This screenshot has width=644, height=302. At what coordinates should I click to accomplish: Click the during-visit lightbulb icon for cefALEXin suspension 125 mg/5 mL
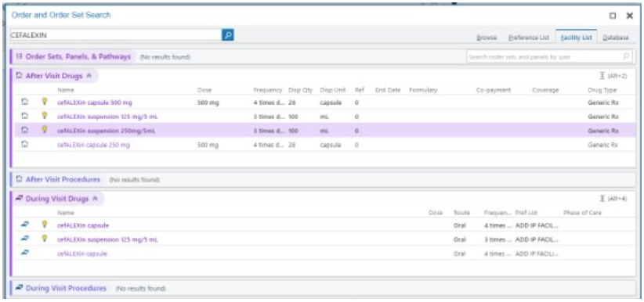pyautogui.click(x=45, y=239)
